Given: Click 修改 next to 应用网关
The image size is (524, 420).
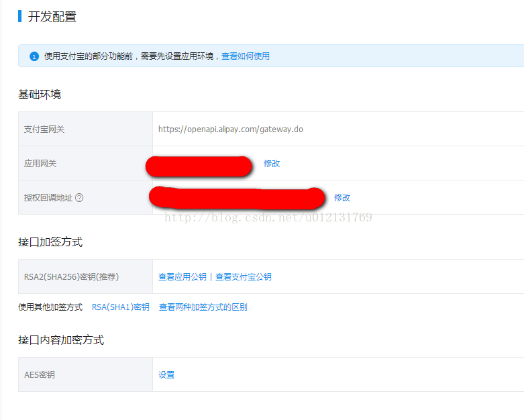Looking at the screenshot, I should [x=272, y=164].
